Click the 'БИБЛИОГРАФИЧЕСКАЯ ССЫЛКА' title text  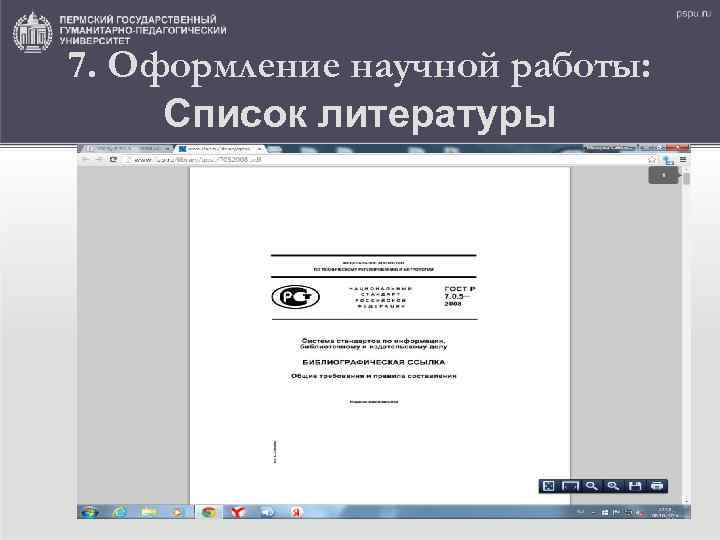coord(373,362)
